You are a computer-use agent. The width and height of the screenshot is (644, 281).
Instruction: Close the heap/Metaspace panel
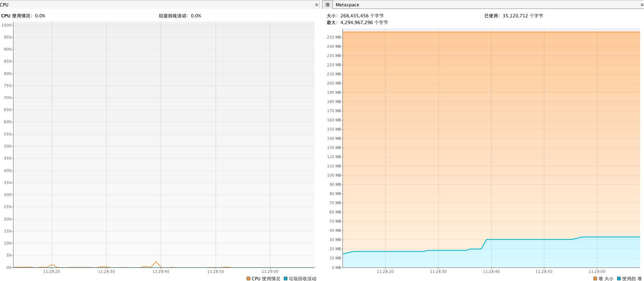(x=642, y=5)
